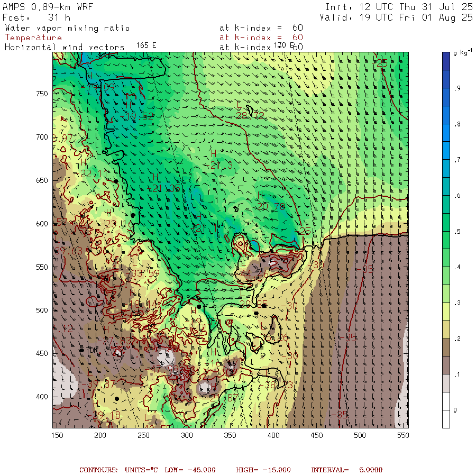Click the '550' x-axis tick label
Image resolution: width=476 pixels, height=476 pixels.
(403, 435)
